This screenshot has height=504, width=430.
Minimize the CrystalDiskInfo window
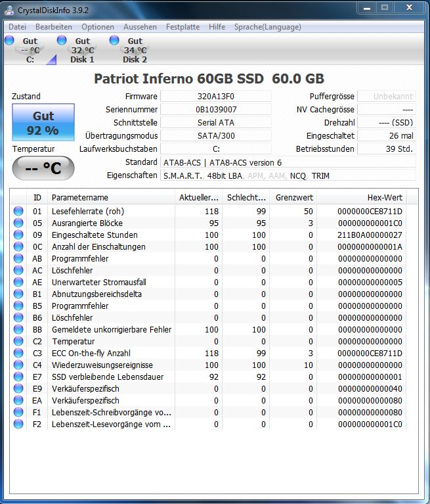click(x=367, y=8)
